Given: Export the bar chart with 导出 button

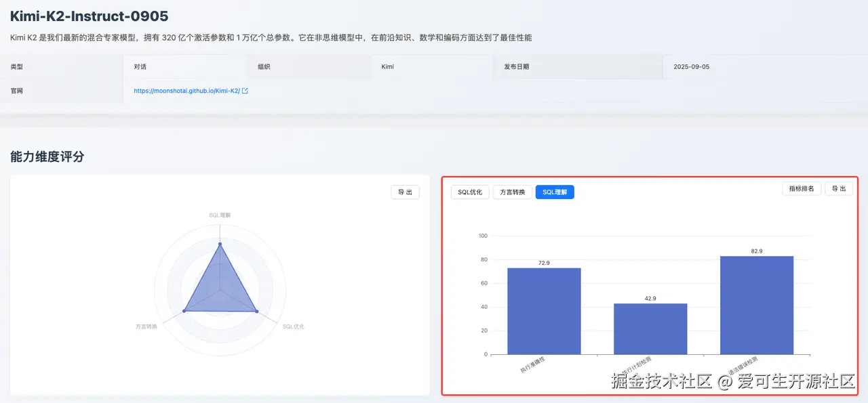Looking at the screenshot, I should point(839,188).
